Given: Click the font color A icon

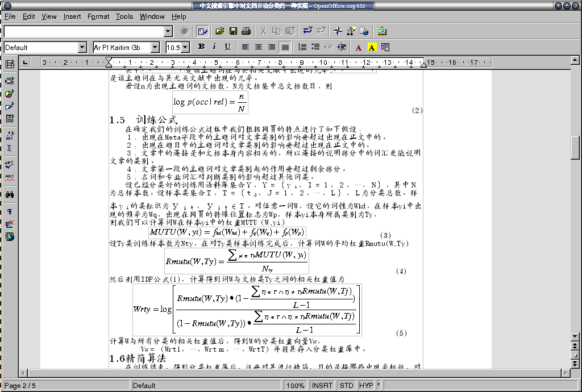Looking at the screenshot, I should pyautogui.click(x=359, y=47).
